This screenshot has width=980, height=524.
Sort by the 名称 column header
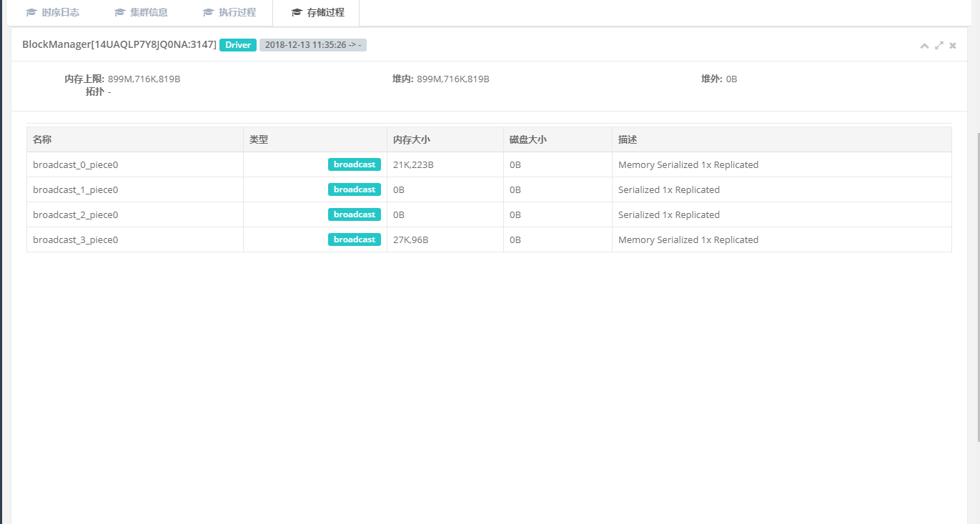(42, 139)
